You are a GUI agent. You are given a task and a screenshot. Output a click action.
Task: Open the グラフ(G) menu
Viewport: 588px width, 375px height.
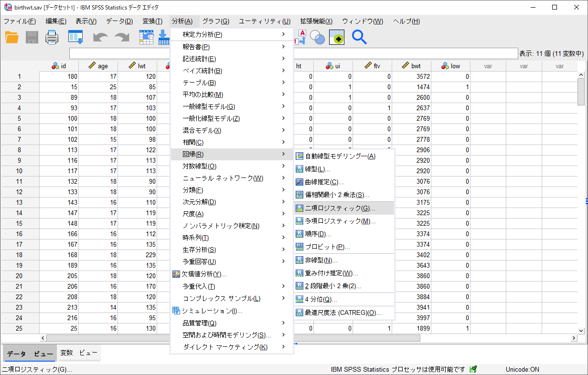pos(215,21)
